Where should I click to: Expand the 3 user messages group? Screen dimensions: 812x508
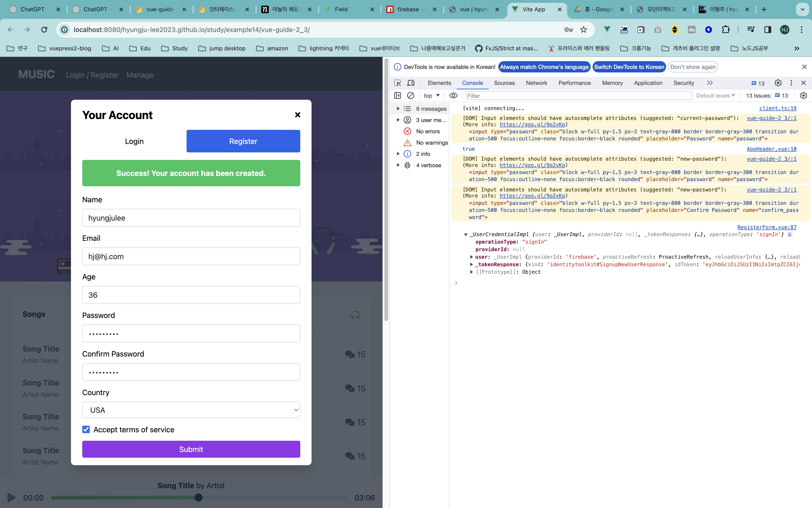(x=398, y=120)
